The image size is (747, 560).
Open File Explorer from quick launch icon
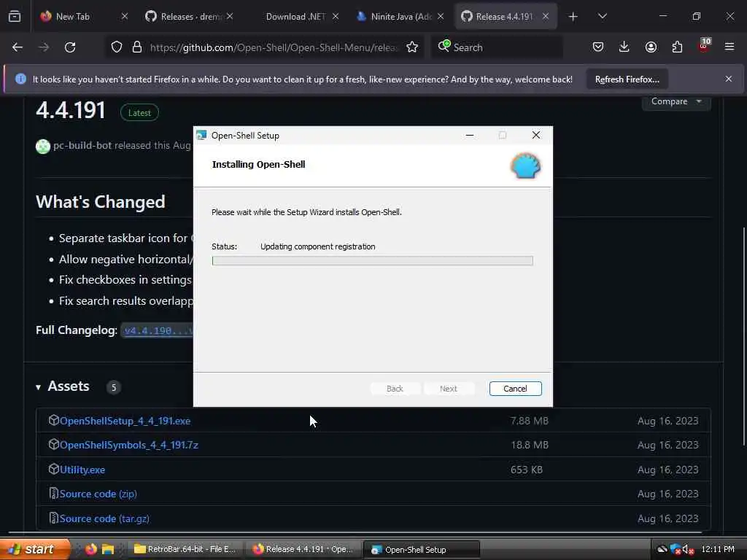click(x=108, y=549)
